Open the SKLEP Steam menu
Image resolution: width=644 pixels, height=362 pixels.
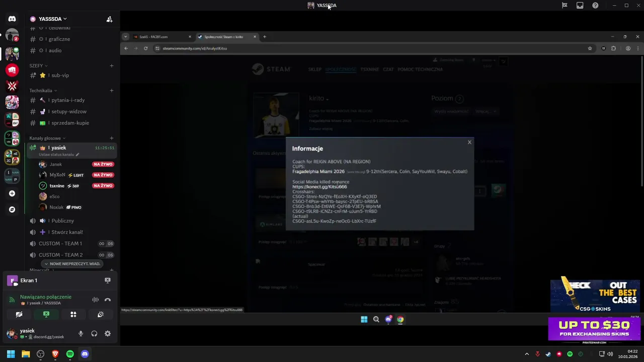coord(315,69)
